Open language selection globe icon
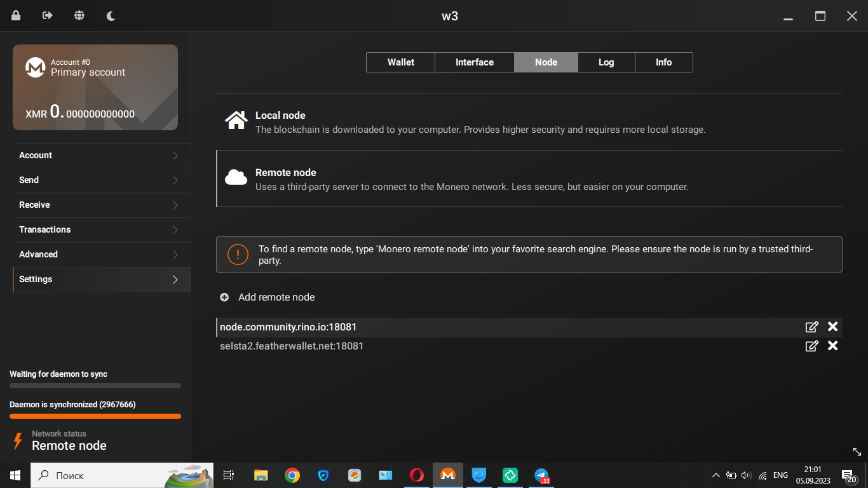The width and height of the screenshot is (868, 488). pyautogui.click(x=79, y=16)
